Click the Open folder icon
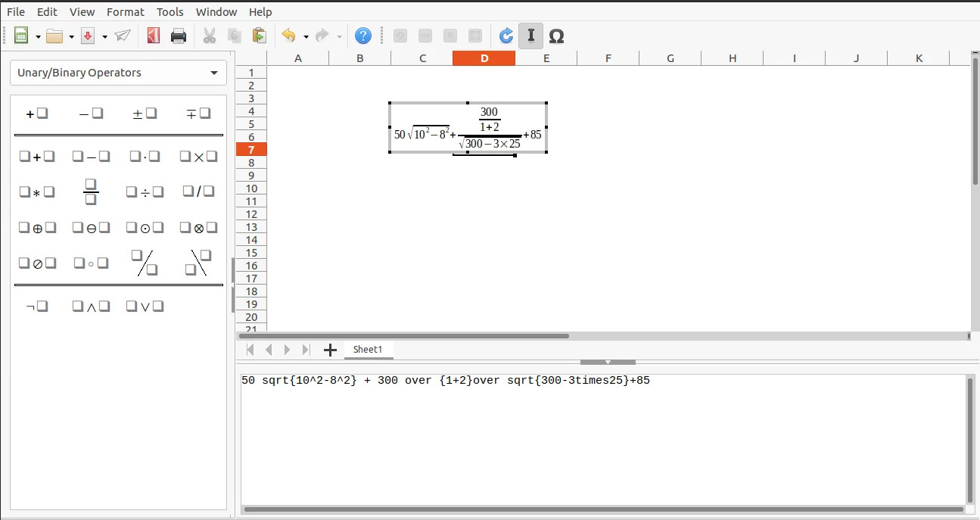The height and width of the screenshot is (520, 980). point(54,36)
